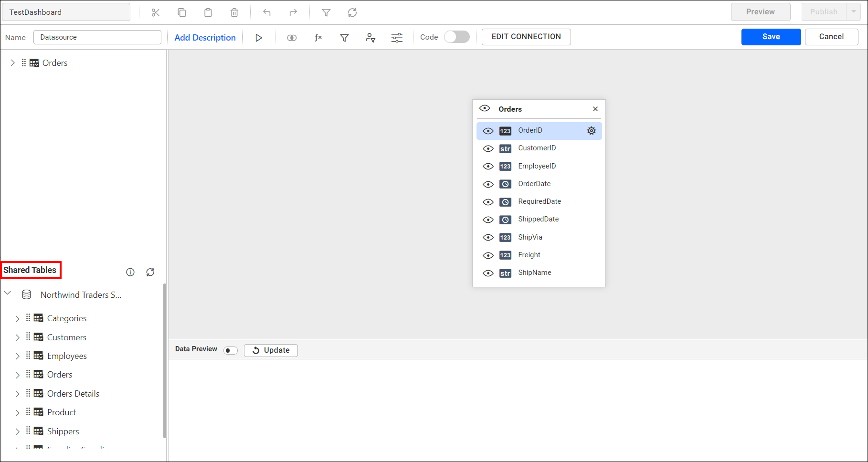Open the user filter icon
Image resolution: width=868 pixels, height=462 pixels.
(370, 38)
